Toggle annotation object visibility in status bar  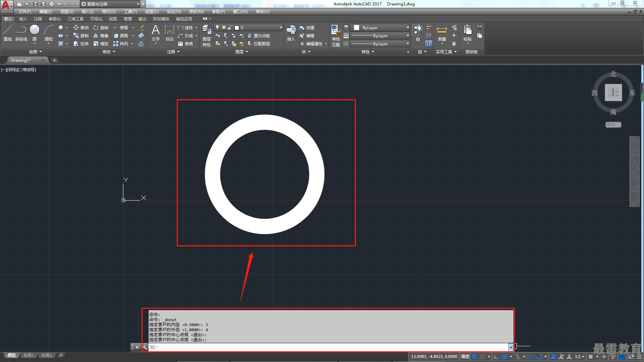(553, 357)
